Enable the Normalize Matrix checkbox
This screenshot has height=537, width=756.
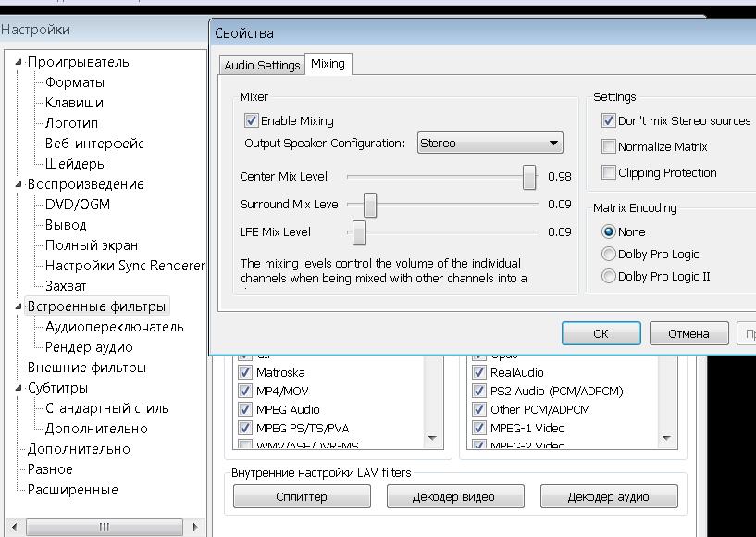609,146
